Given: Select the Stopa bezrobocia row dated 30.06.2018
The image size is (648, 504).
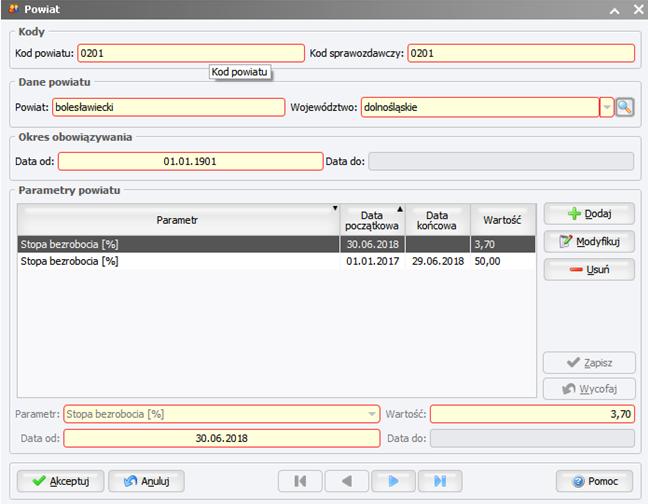Looking at the screenshot, I should point(276,244).
